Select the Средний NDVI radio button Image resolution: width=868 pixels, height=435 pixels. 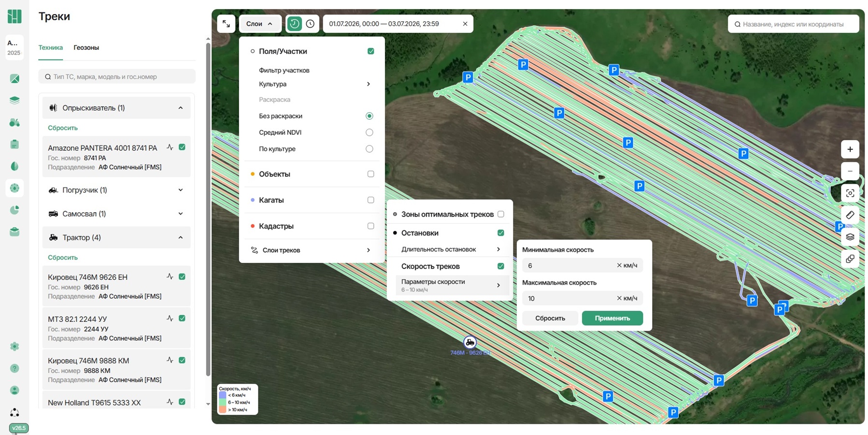point(370,132)
